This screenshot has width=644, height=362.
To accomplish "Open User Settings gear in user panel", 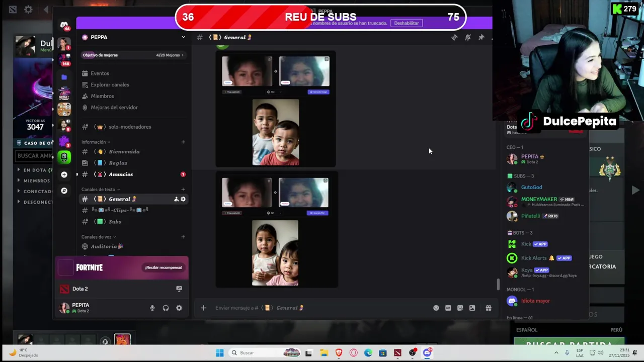I will tap(179, 308).
